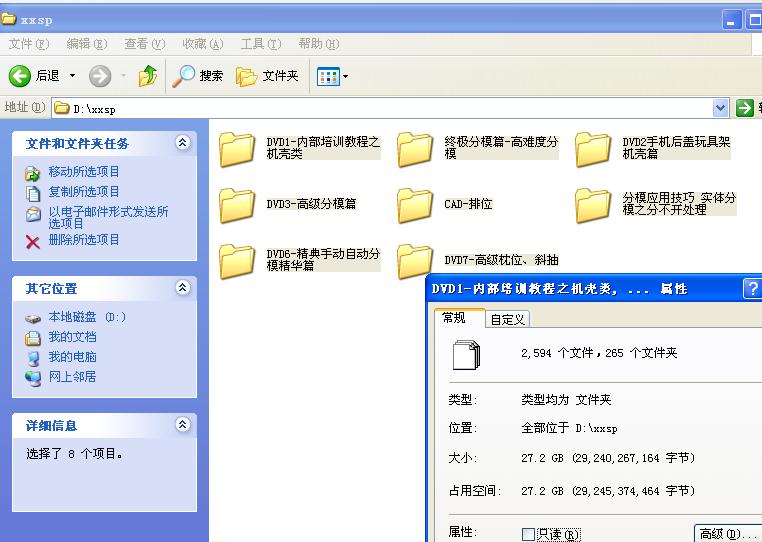
Task: Open the 文件(F) menu
Action: 29,44
